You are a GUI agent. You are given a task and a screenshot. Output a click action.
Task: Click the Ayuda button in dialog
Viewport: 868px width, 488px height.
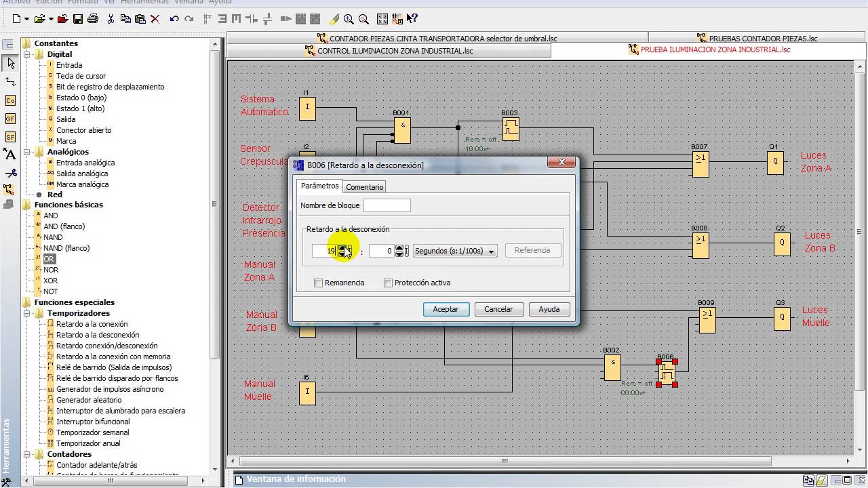549,309
